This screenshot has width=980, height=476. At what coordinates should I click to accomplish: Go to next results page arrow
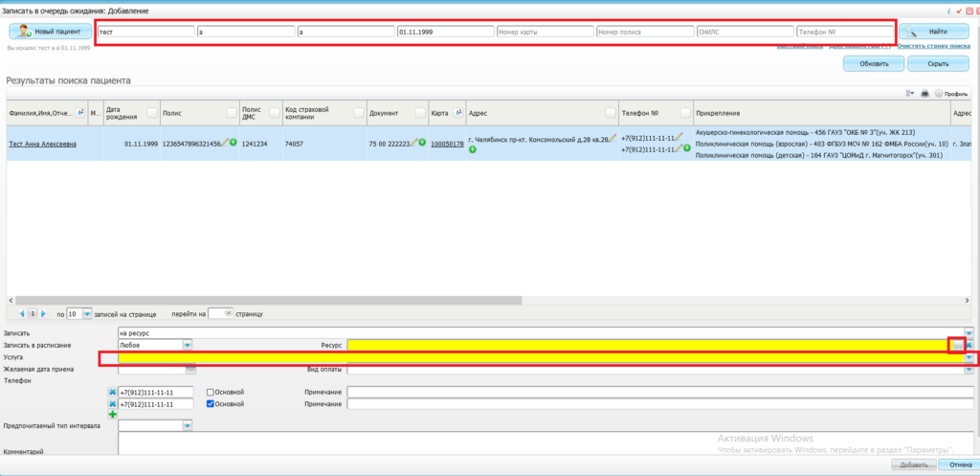coord(44,313)
